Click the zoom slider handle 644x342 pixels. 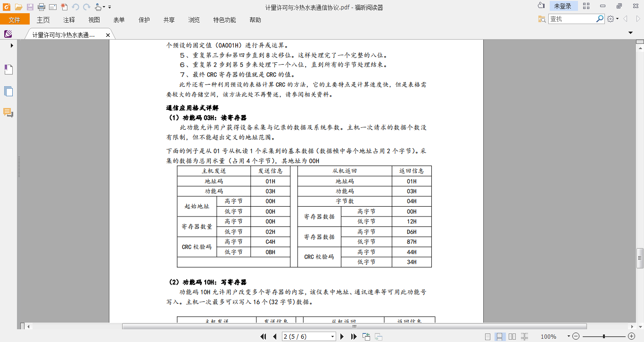coord(604,336)
